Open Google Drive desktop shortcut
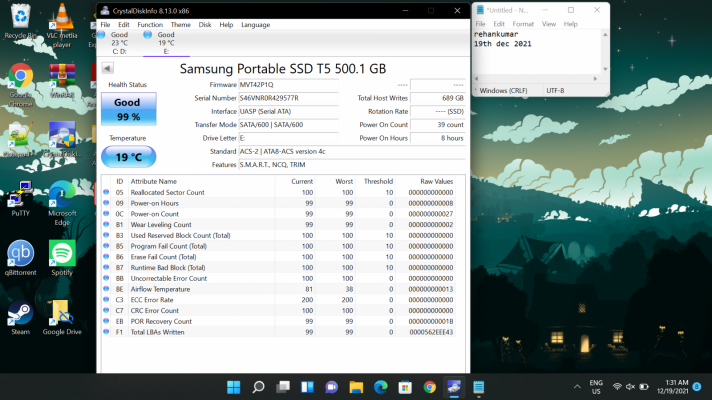The height and width of the screenshot is (400, 712). 62,317
